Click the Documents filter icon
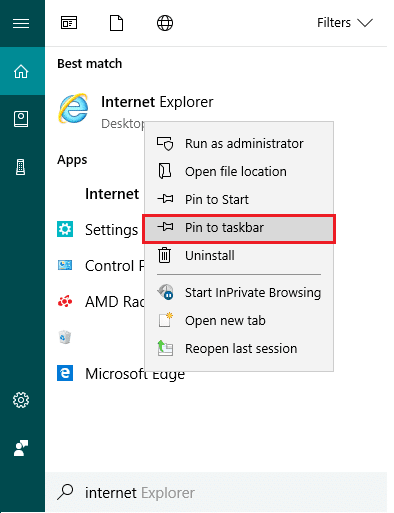Screen dimensions: 394x513 [116, 23]
